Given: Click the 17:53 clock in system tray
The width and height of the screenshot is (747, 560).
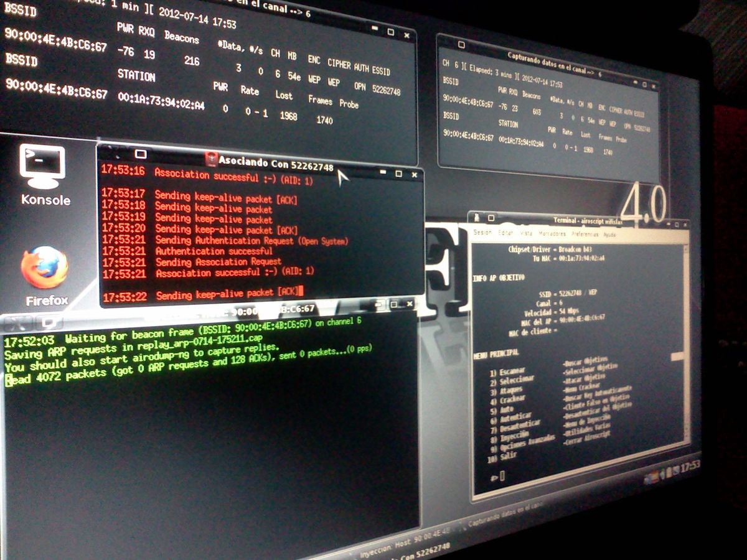Looking at the screenshot, I should coord(690,465).
